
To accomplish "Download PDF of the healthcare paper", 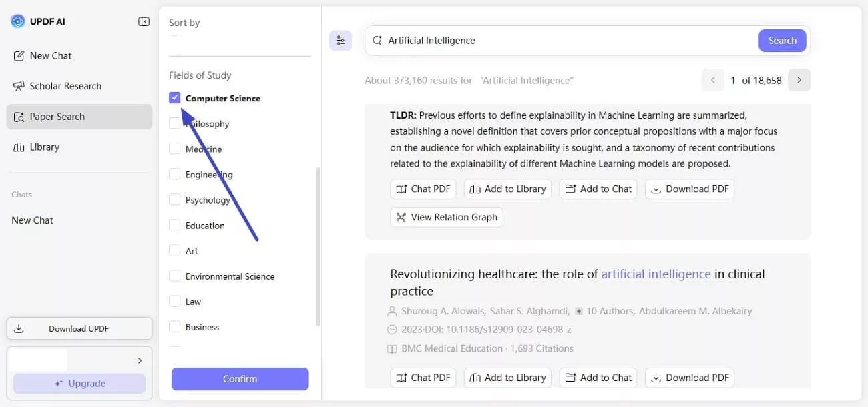I will click(690, 377).
